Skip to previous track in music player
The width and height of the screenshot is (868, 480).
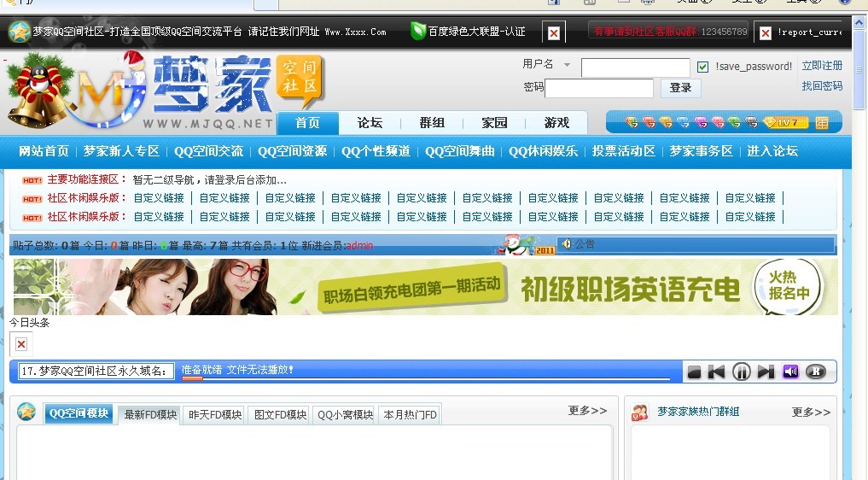coord(716,372)
